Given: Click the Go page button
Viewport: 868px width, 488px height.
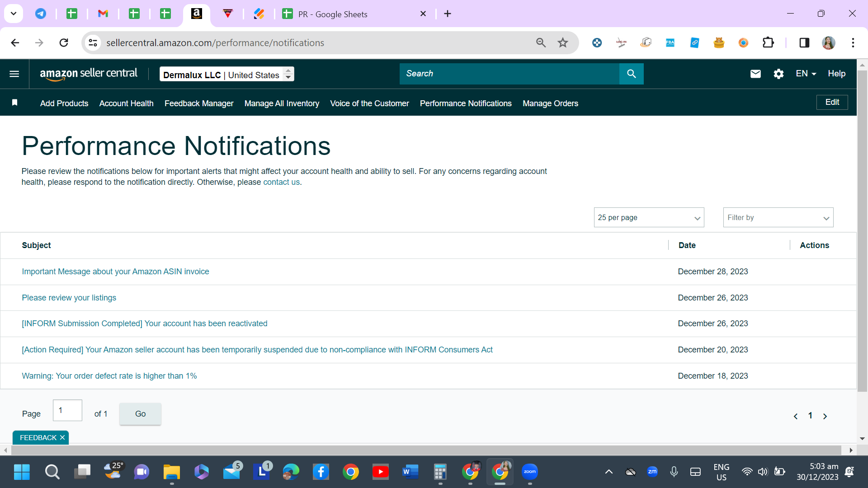Looking at the screenshot, I should click(140, 414).
